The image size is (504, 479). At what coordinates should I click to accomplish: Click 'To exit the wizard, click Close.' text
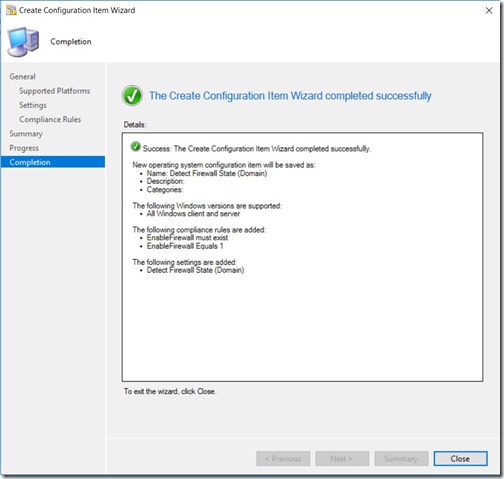(x=170, y=391)
